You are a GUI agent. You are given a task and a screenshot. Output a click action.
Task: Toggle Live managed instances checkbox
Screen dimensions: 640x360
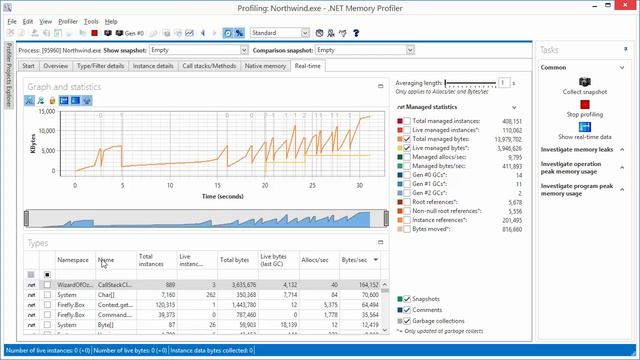pyautogui.click(x=407, y=130)
